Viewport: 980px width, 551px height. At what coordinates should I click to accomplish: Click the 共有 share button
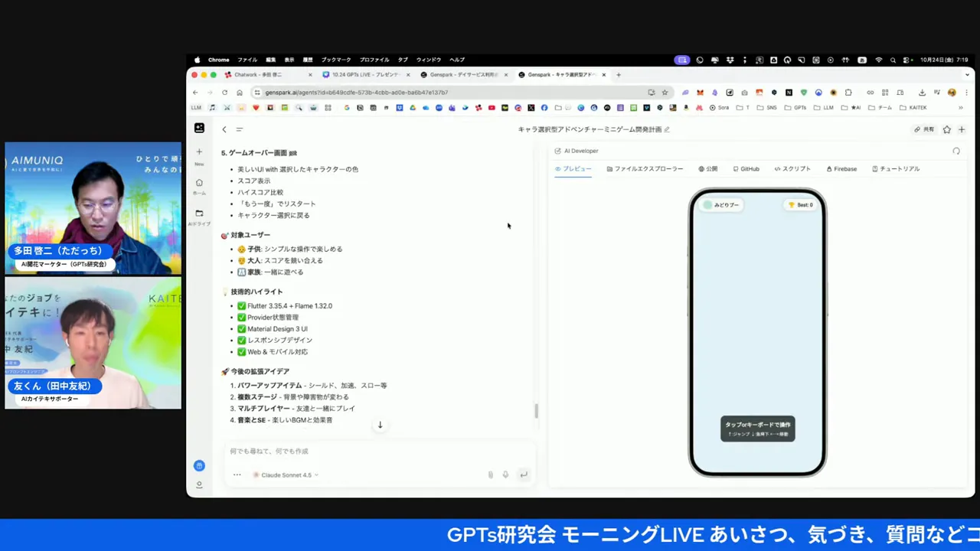point(924,129)
